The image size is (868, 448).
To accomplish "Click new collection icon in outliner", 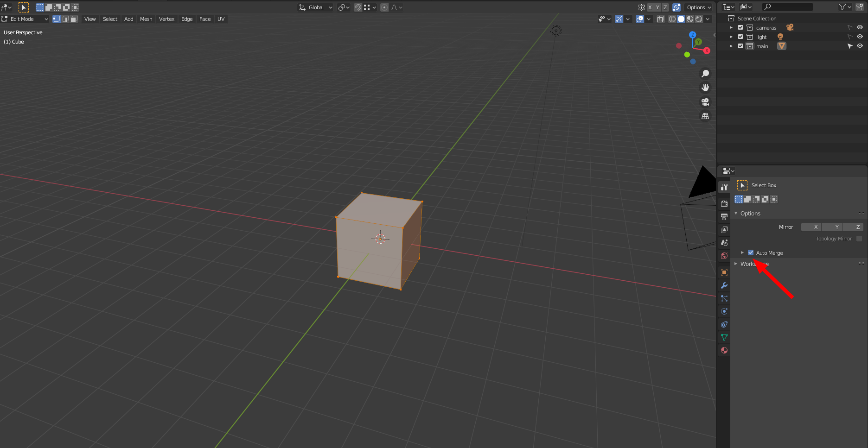I will coord(860,7).
